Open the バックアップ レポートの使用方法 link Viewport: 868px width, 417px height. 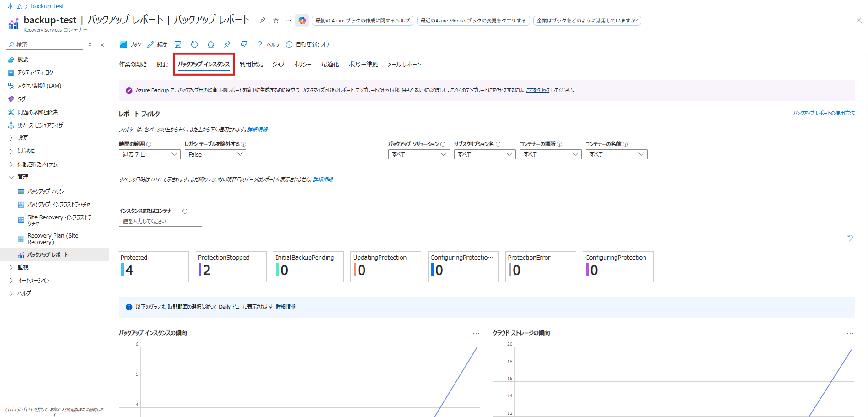coord(824,113)
